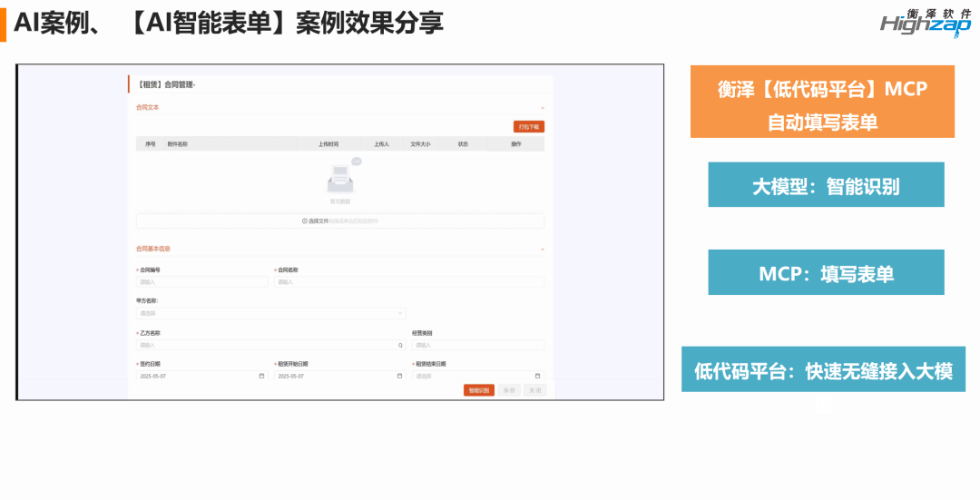Click the MCP：填写表单 box
Screen dimensions: 980x500
point(826,272)
